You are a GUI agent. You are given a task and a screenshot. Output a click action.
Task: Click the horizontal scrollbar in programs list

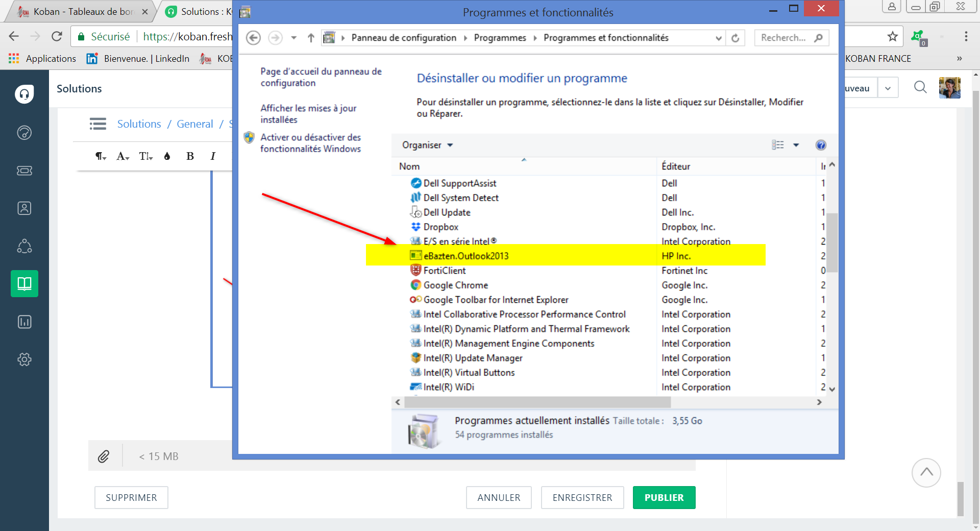(537, 402)
